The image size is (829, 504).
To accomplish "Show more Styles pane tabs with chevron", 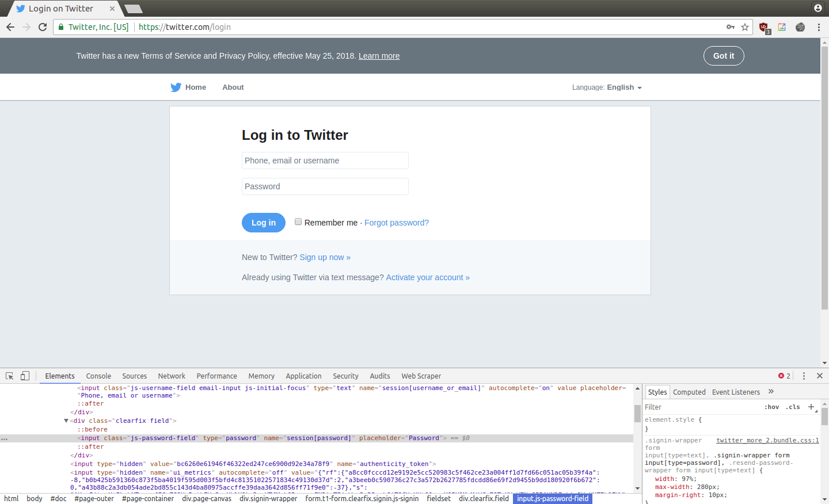I will [771, 392].
